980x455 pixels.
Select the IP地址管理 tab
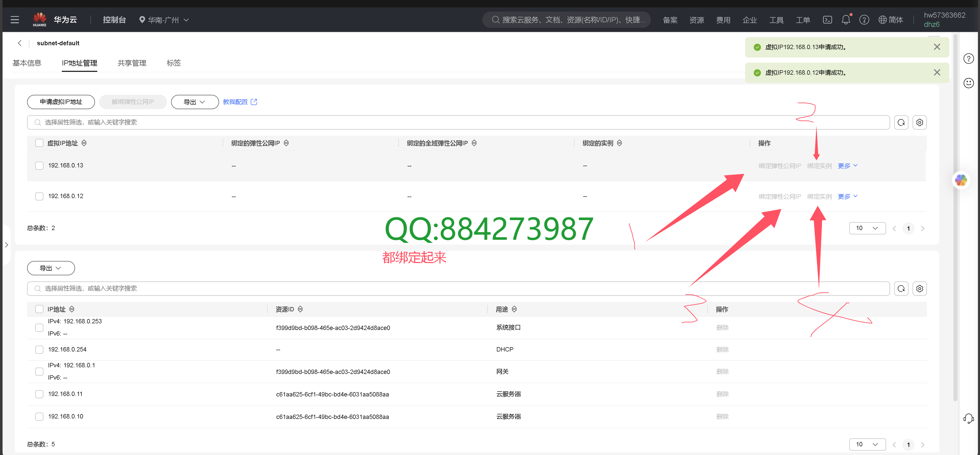click(79, 63)
